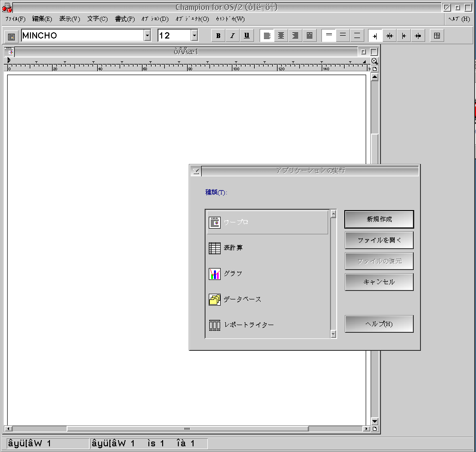Toggle bold formatting button

[x=218, y=36]
